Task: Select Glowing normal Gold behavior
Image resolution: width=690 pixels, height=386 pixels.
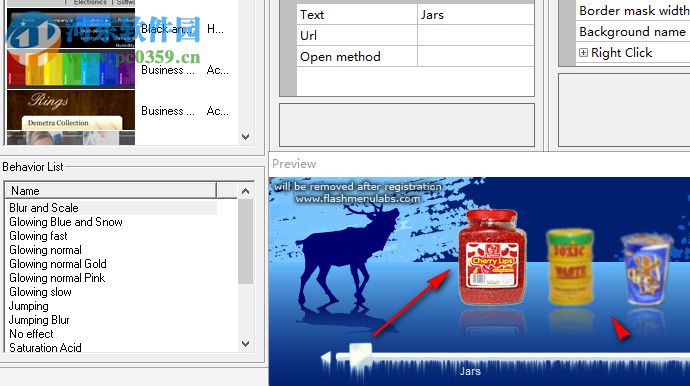Action: [x=58, y=264]
